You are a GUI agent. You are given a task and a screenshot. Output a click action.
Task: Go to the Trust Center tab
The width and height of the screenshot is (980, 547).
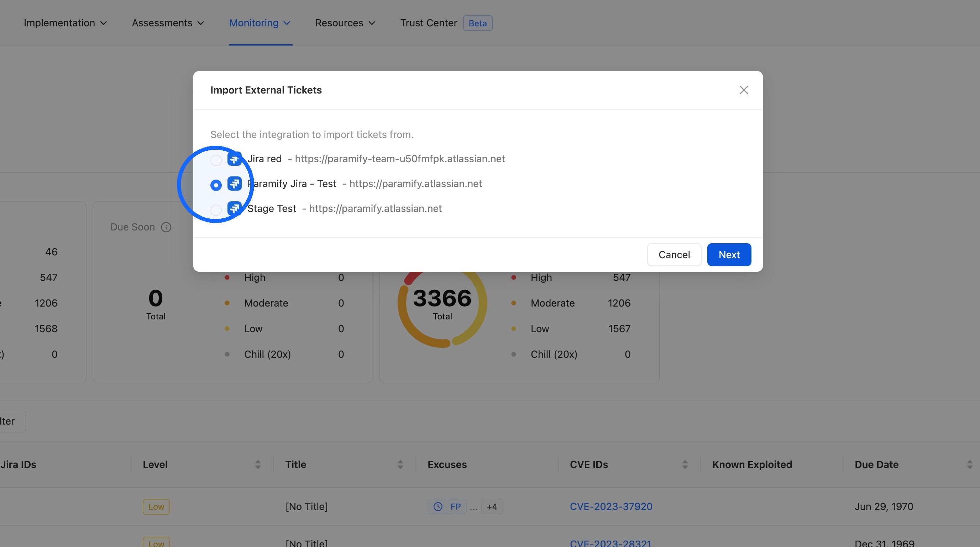(428, 23)
